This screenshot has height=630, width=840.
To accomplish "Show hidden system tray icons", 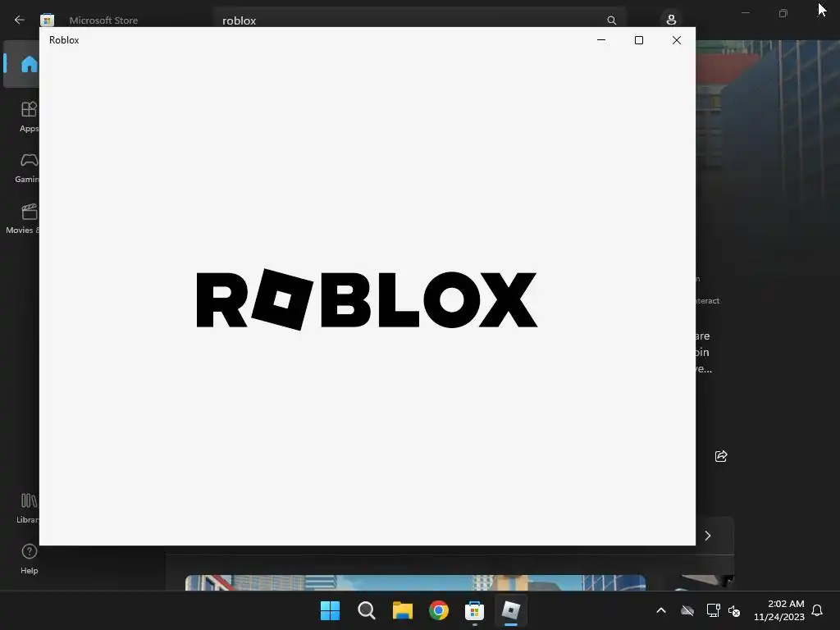I will [661, 610].
